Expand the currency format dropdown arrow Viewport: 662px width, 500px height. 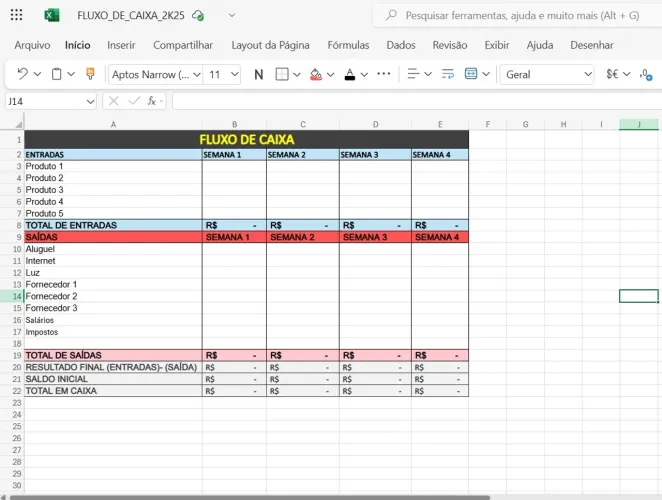pos(627,74)
